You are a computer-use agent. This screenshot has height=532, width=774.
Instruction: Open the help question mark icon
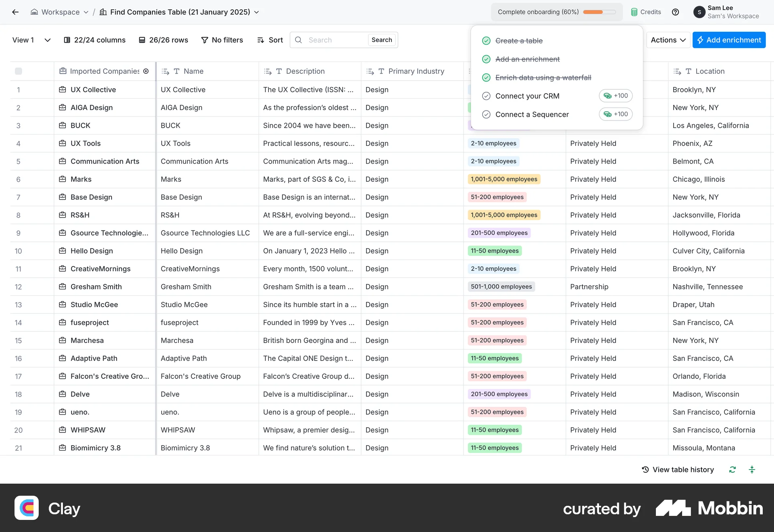[x=676, y=12]
